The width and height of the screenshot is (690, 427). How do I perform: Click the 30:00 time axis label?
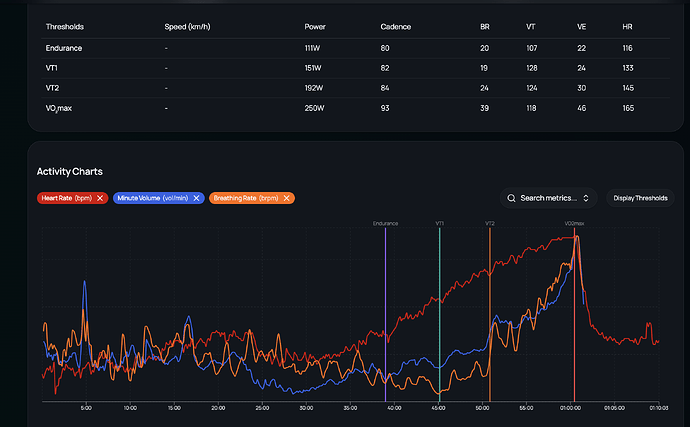[306, 408]
